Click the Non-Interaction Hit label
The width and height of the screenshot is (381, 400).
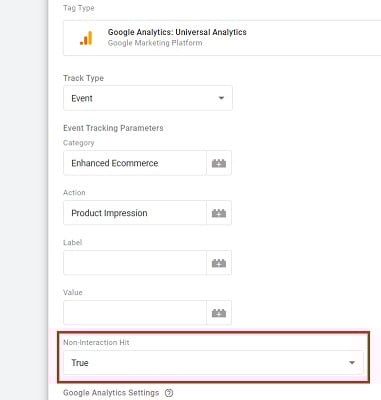coord(96,343)
